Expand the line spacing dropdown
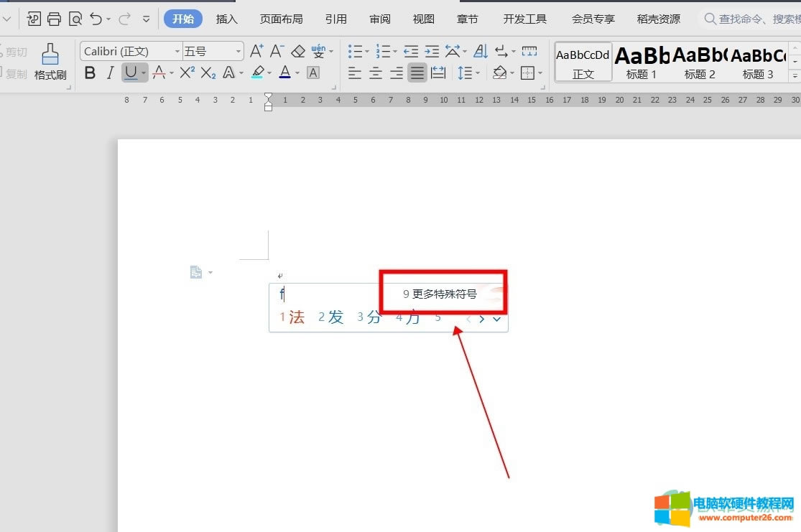The image size is (801, 532). (478, 73)
